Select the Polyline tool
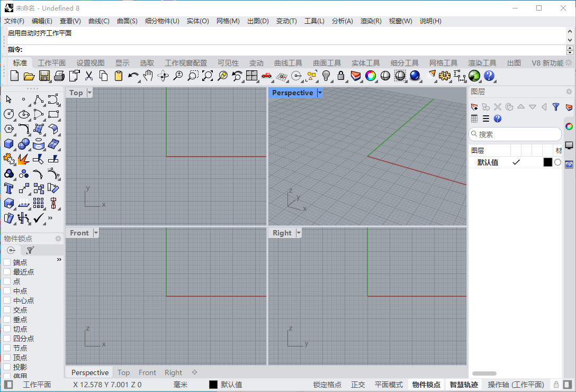 pos(38,99)
